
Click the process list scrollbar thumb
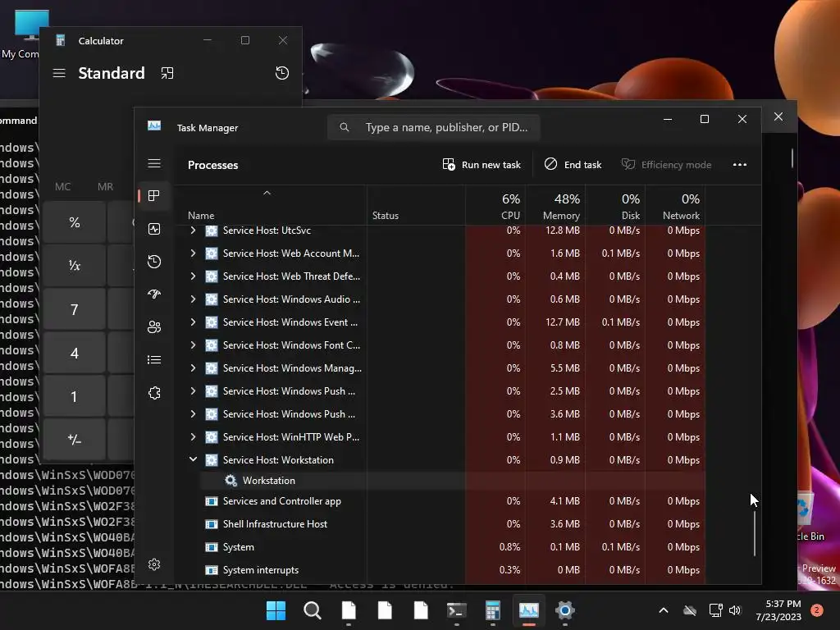click(x=755, y=533)
